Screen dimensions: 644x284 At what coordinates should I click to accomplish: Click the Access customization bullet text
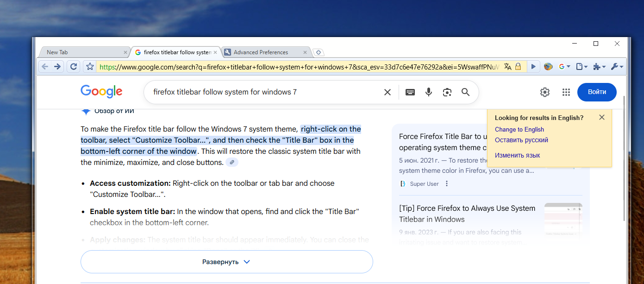pyautogui.click(x=212, y=189)
